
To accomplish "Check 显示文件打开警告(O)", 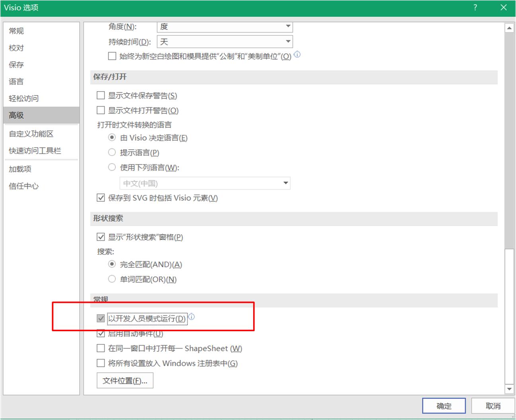I will (101, 110).
